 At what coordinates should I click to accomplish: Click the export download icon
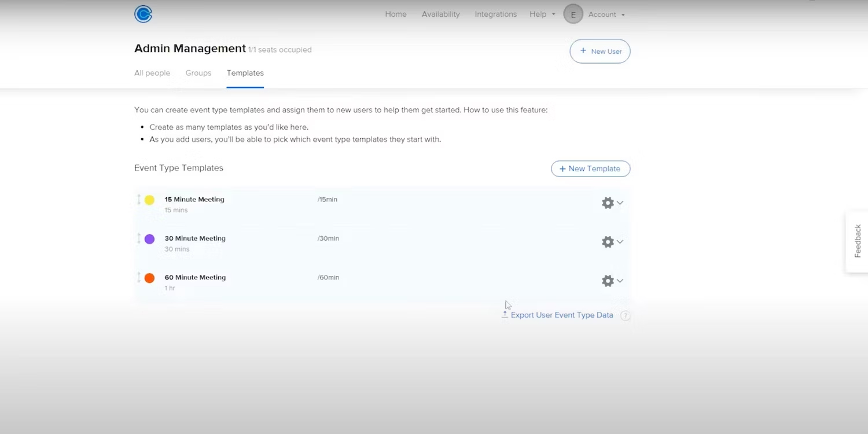[x=504, y=315]
